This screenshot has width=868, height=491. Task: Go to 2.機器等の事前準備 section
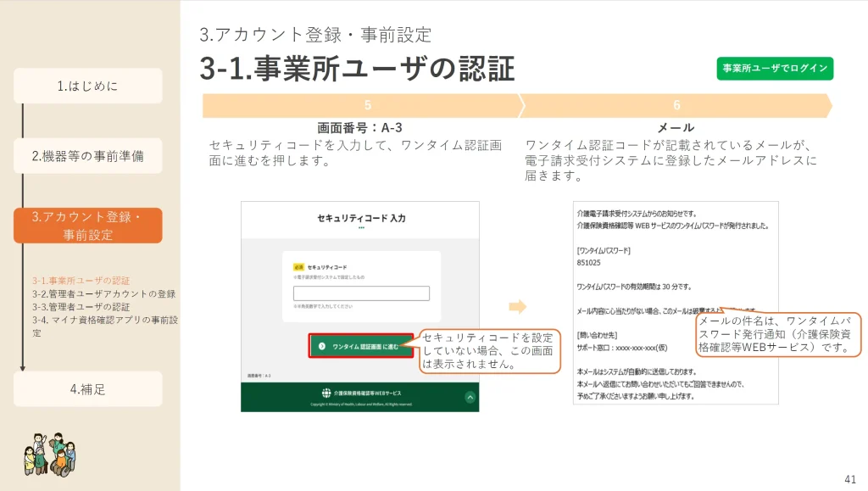point(87,156)
